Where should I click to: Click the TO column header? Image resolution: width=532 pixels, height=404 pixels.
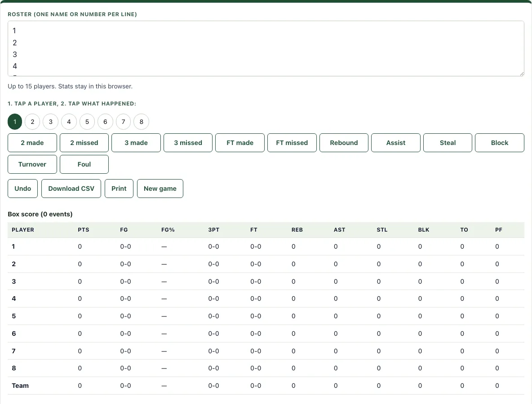click(x=464, y=230)
